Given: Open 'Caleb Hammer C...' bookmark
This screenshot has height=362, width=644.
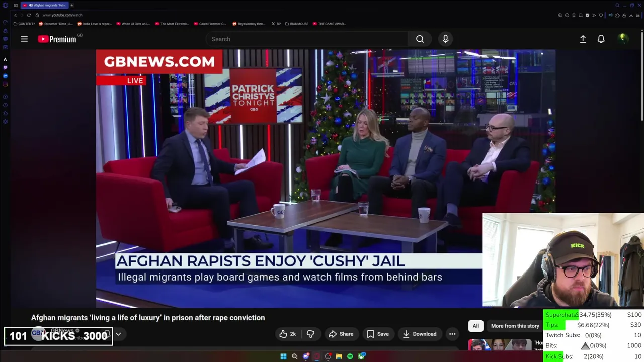Looking at the screenshot, I should (x=210, y=24).
